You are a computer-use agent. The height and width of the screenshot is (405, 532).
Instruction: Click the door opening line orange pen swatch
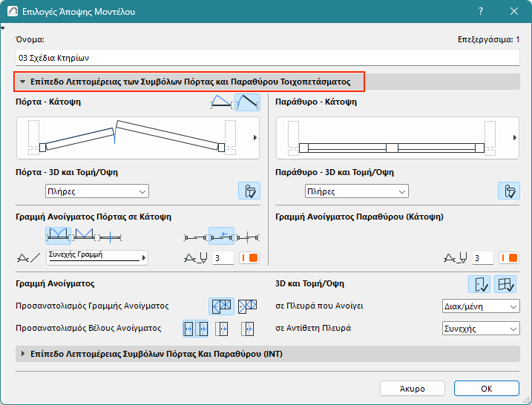[249, 258]
